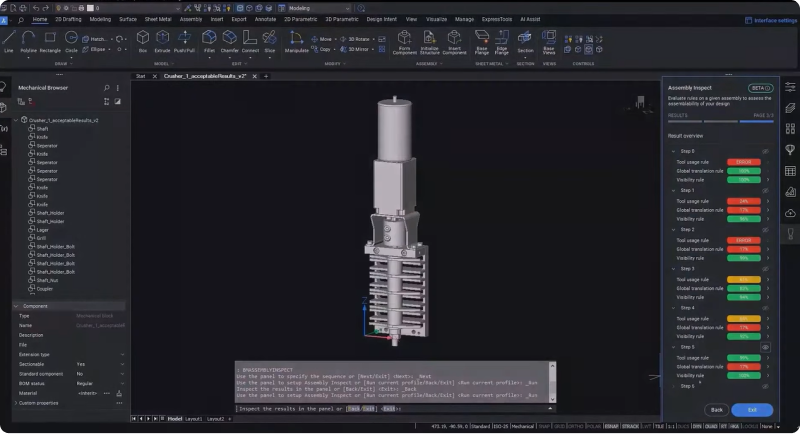Select the Line drawing tool
This screenshot has height=434, width=800.
tap(9, 41)
